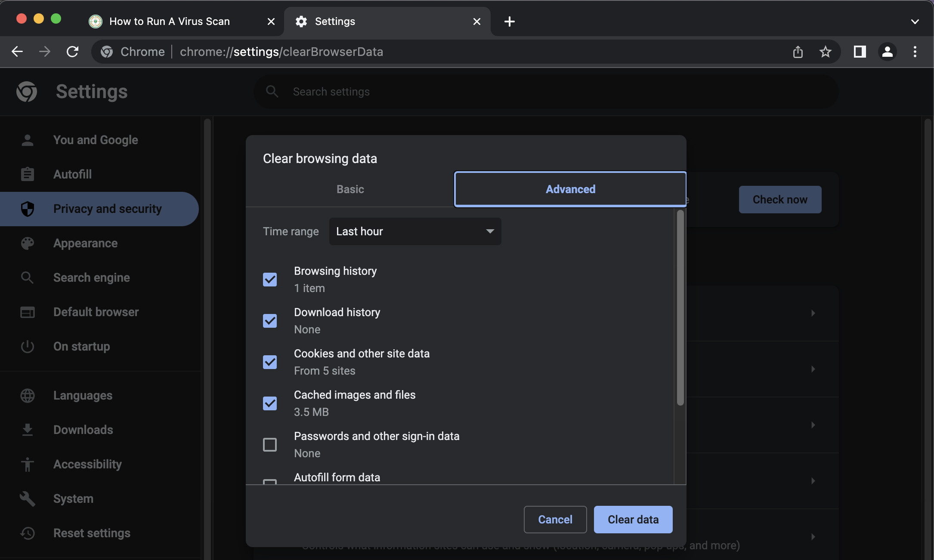Click the You and Google profile icon
934x560 pixels.
click(x=27, y=139)
